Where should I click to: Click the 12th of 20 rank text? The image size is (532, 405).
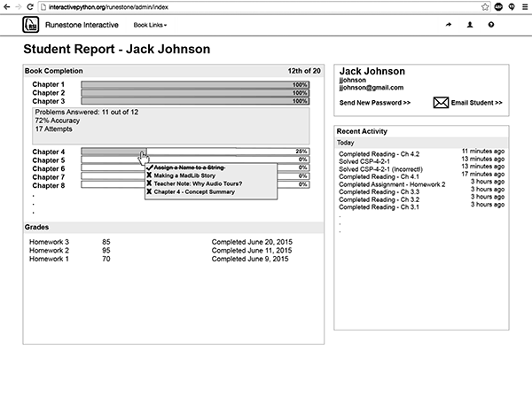pos(304,71)
